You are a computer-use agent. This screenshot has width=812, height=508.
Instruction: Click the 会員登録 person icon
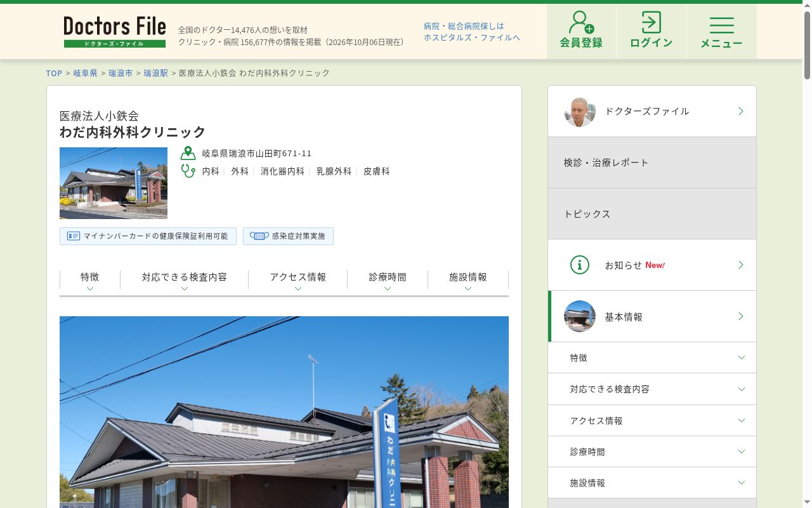coord(581,22)
